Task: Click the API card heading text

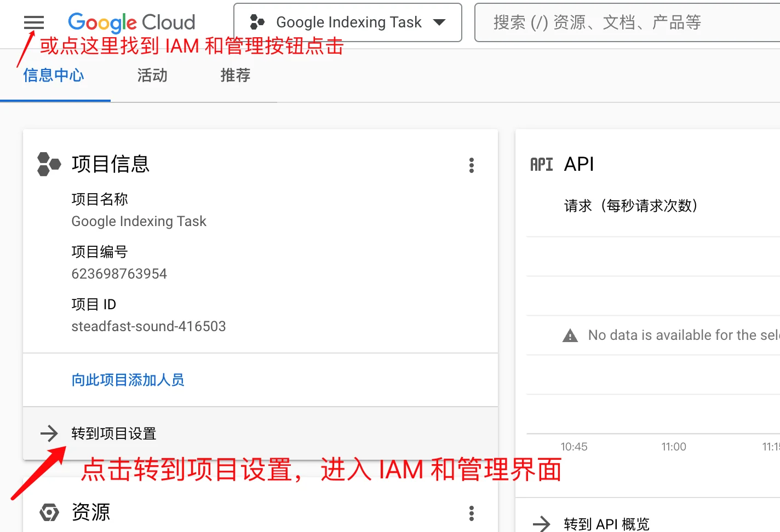Action: tap(579, 164)
